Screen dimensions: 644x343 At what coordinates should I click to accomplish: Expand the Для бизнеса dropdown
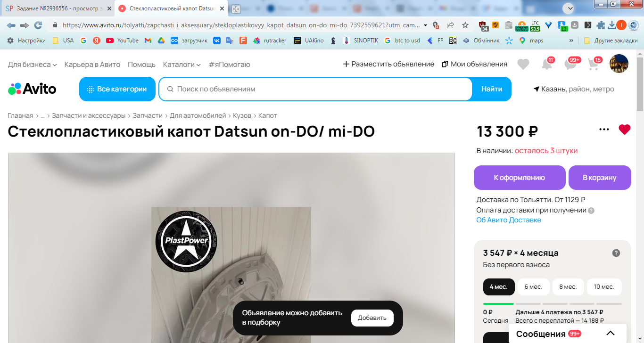pyautogui.click(x=33, y=64)
